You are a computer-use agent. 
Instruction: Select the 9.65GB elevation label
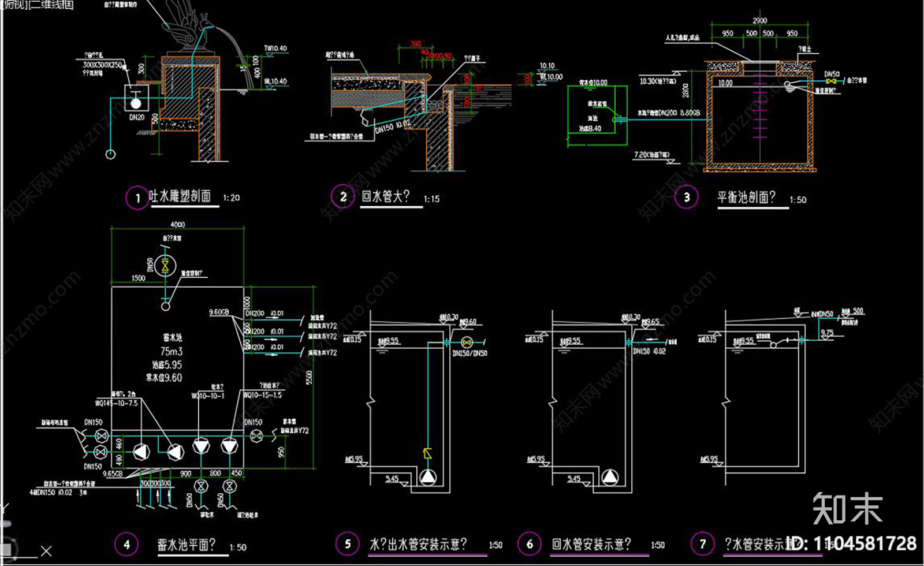click(x=113, y=474)
